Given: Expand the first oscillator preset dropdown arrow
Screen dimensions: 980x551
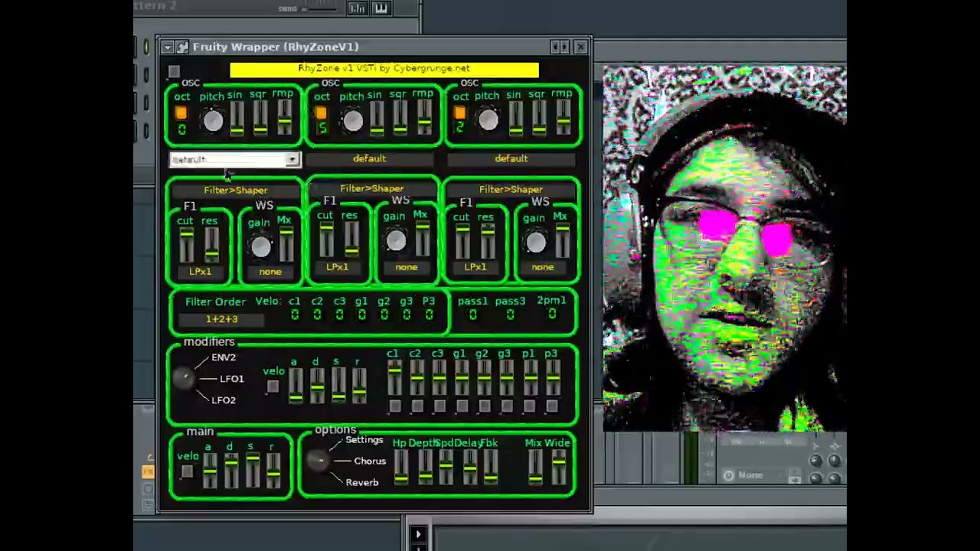Looking at the screenshot, I should [292, 159].
